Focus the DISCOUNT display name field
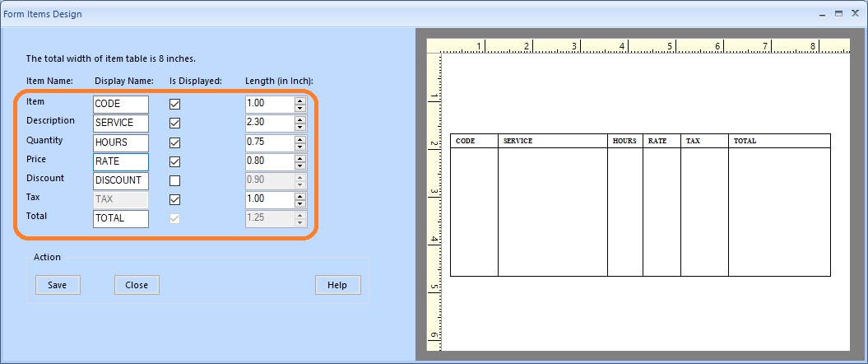868x364 pixels. point(121,180)
